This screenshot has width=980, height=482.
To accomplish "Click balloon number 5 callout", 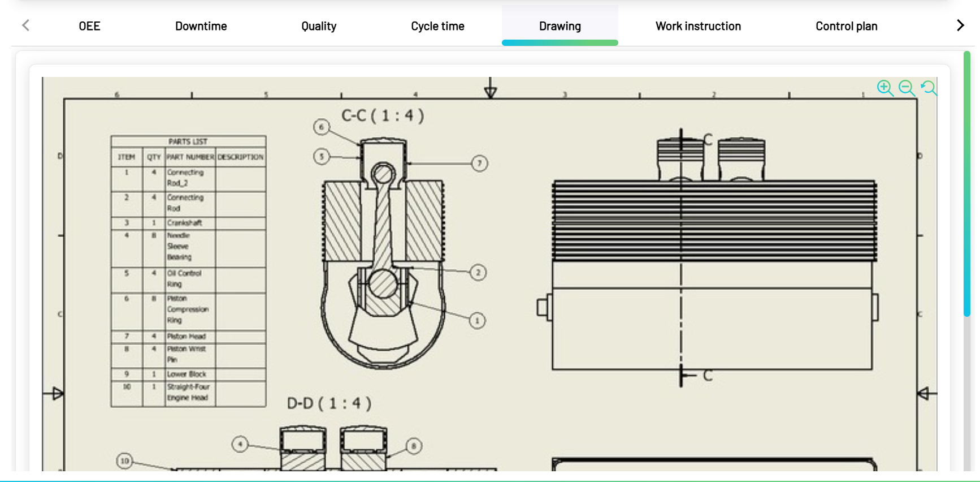I will click(x=322, y=156).
